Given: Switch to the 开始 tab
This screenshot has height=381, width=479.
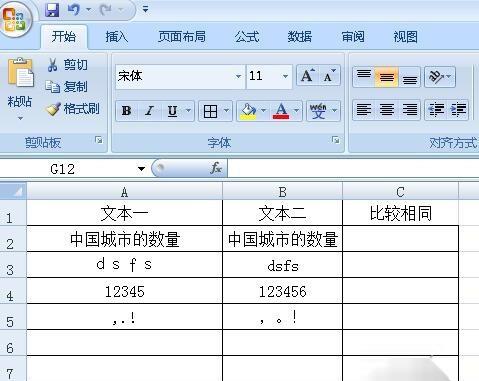Looking at the screenshot, I should 64,36.
